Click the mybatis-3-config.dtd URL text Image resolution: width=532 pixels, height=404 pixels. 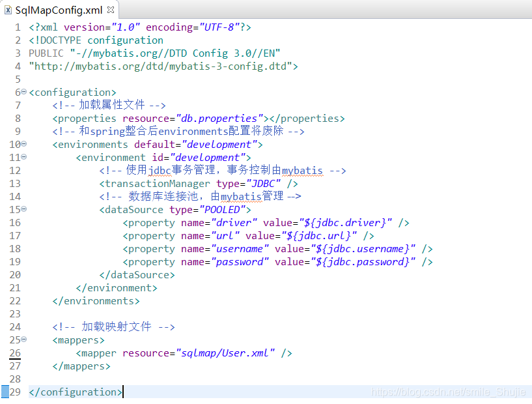coord(163,66)
